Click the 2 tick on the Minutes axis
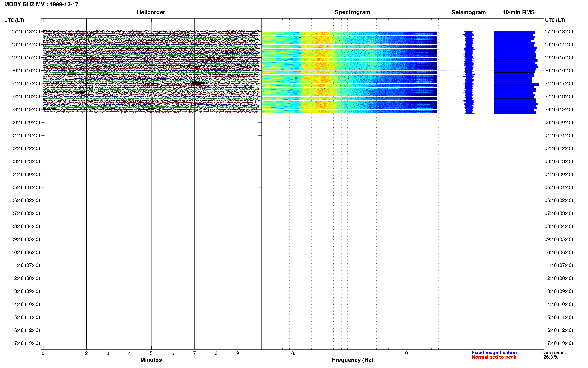 [86, 353]
